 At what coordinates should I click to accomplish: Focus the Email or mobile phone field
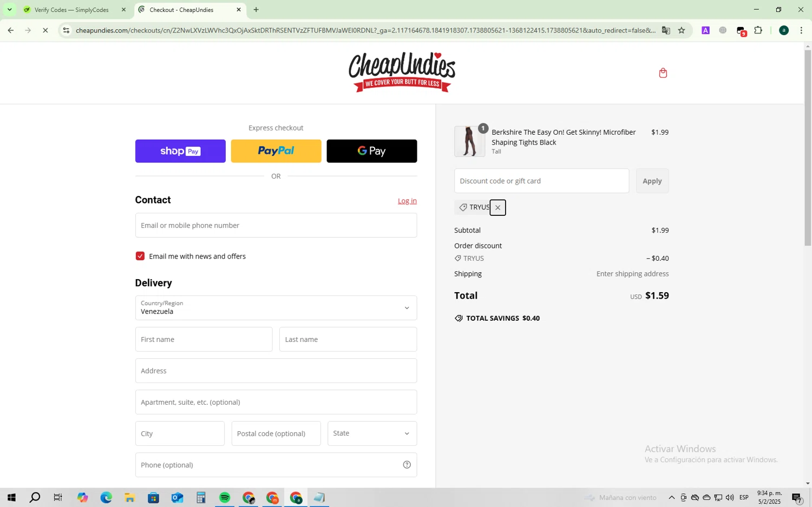click(x=276, y=225)
